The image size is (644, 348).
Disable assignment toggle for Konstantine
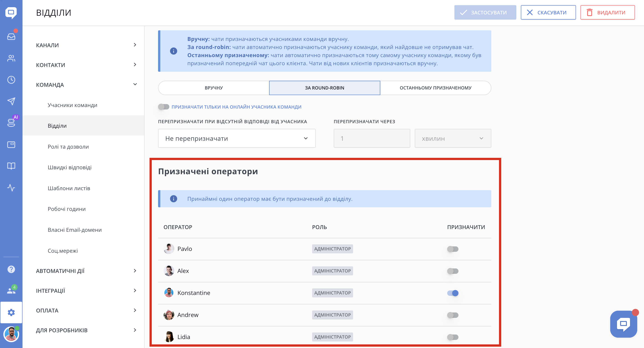tap(453, 293)
